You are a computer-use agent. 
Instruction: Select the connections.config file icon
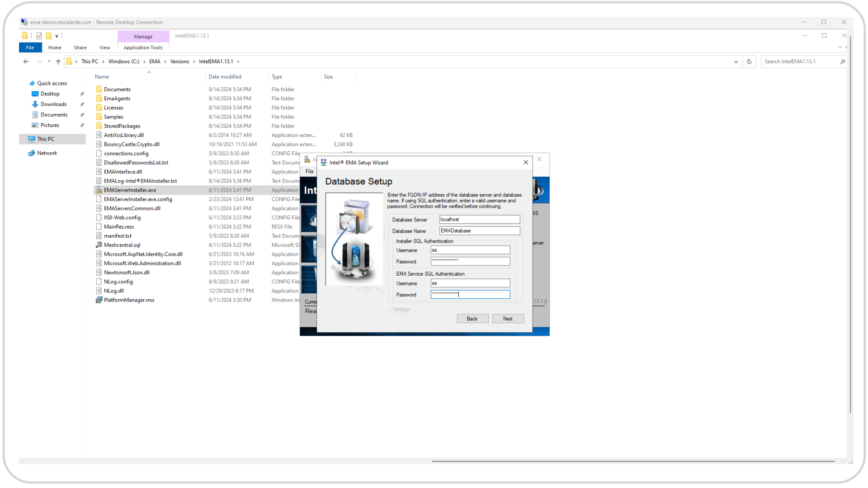pos(99,154)
